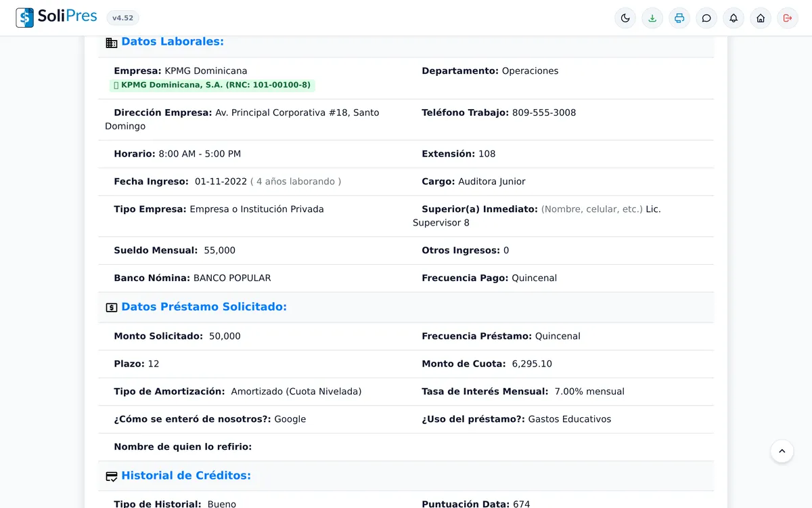
Task: Click the SoliPres logo
Action: [x=57, y=18]
